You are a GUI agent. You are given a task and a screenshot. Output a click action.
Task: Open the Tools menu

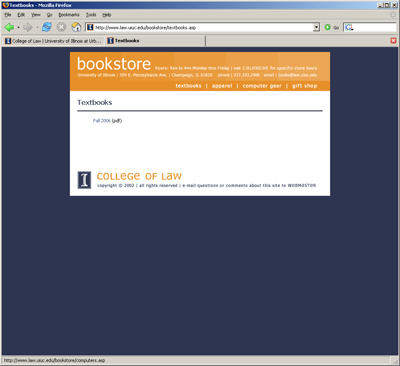pyautogui.click(x=91, y=15)
